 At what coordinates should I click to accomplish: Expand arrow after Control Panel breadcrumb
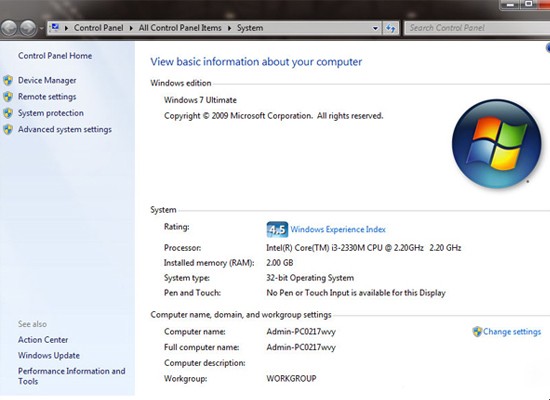131,28
